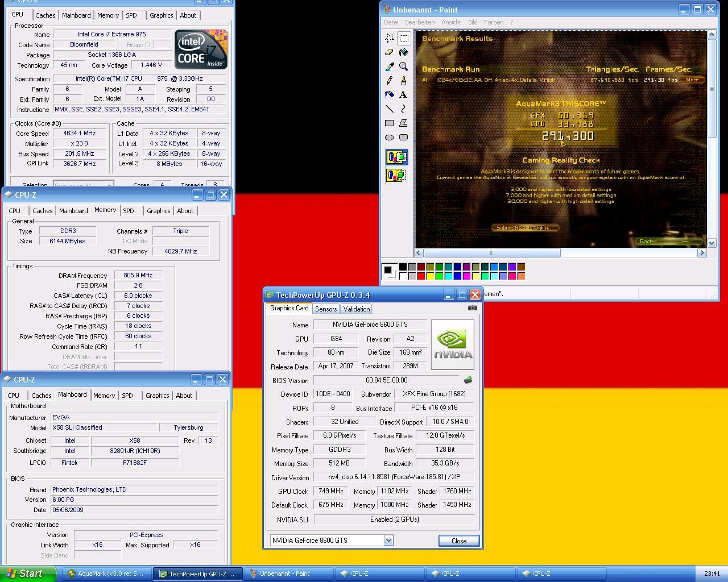Open Caches tab in top CPU-Z window
728x582 pixels.
pos(45,15)
